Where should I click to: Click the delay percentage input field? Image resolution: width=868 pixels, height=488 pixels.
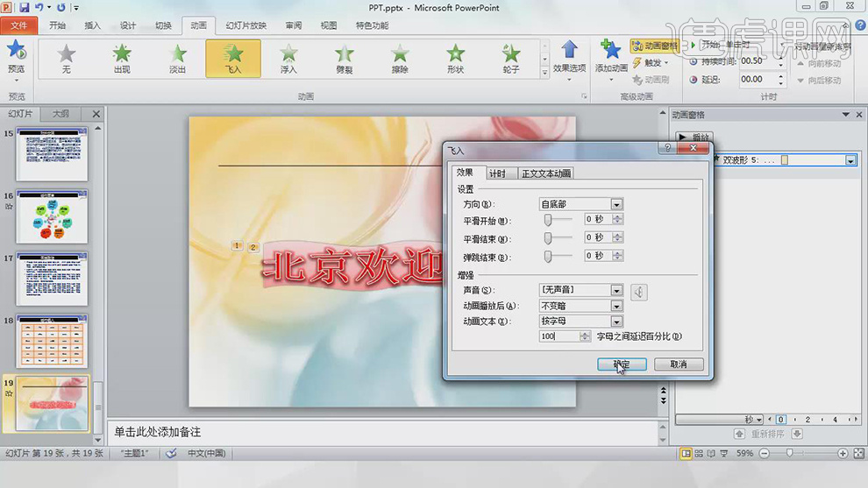pos(559,336)
